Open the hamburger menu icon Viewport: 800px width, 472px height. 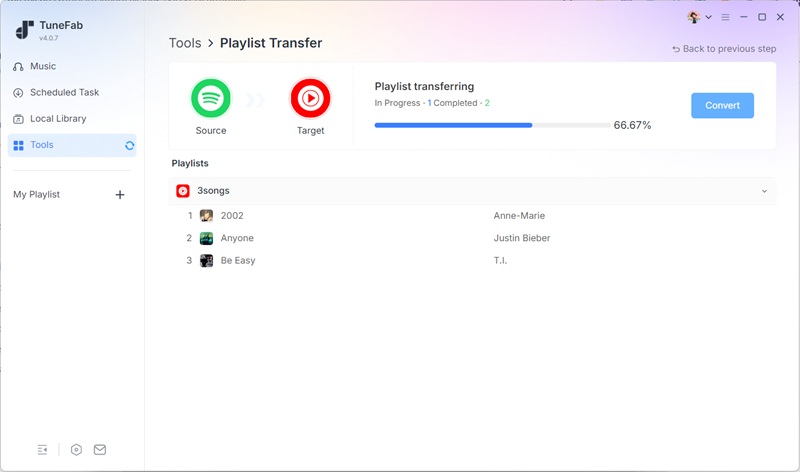725,17
